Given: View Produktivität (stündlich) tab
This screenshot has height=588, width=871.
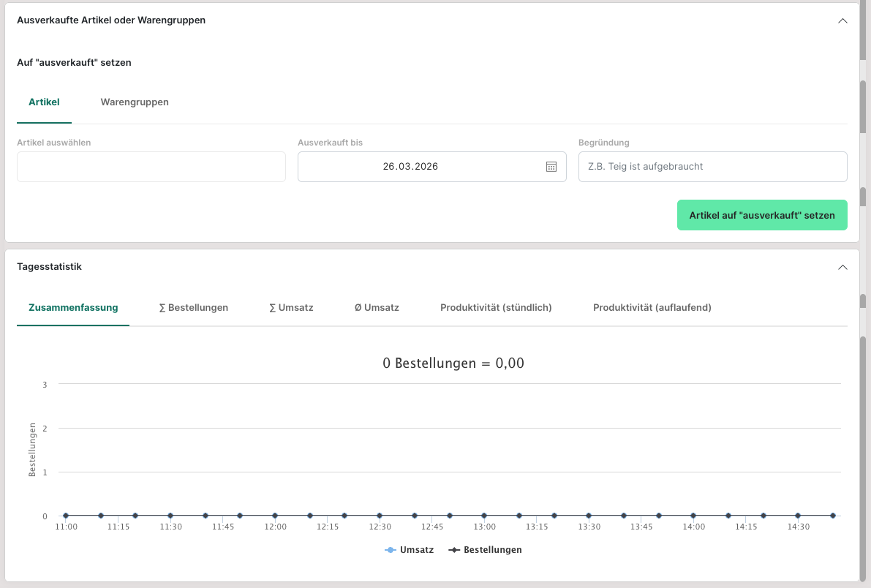Looking at the screenshot, I should point(496,308).
